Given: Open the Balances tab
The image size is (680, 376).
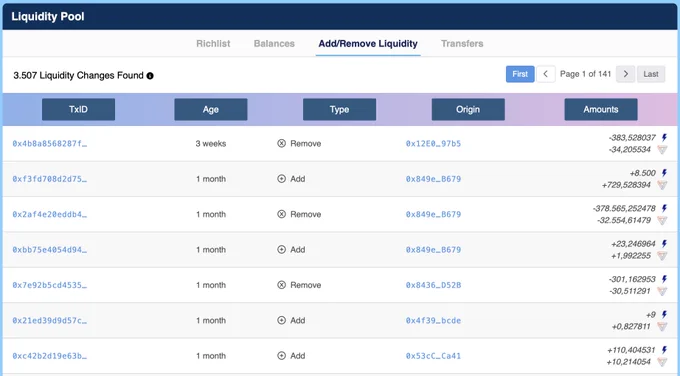Looking at the screenshot, I should tap(274, 43).
